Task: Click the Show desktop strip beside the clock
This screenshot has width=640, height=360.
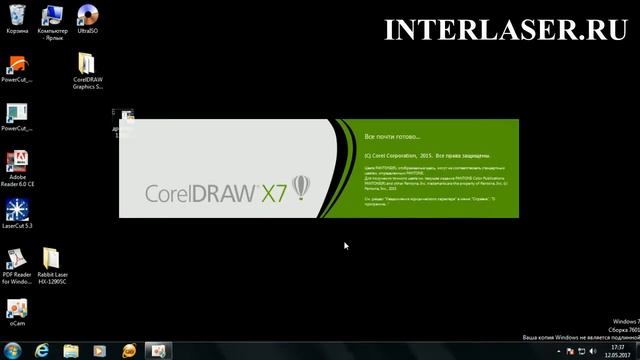Action: click(x=637, y=351)
